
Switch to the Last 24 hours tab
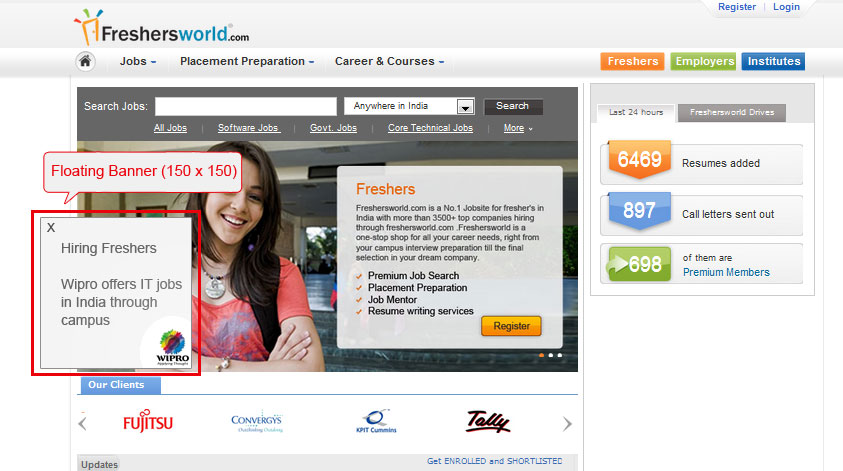pos(636,112)
